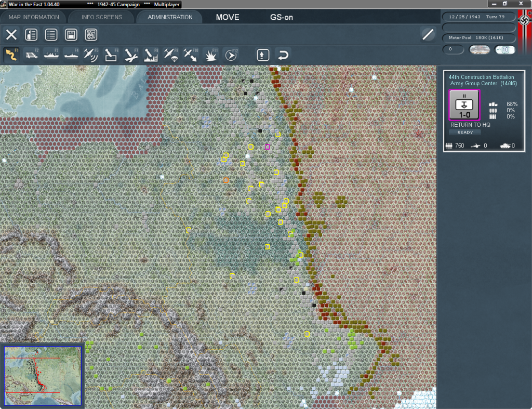This screenshot has height=409, width=532.
Task: Click the MOVE mode label
Action: click(x=228, y=17)
